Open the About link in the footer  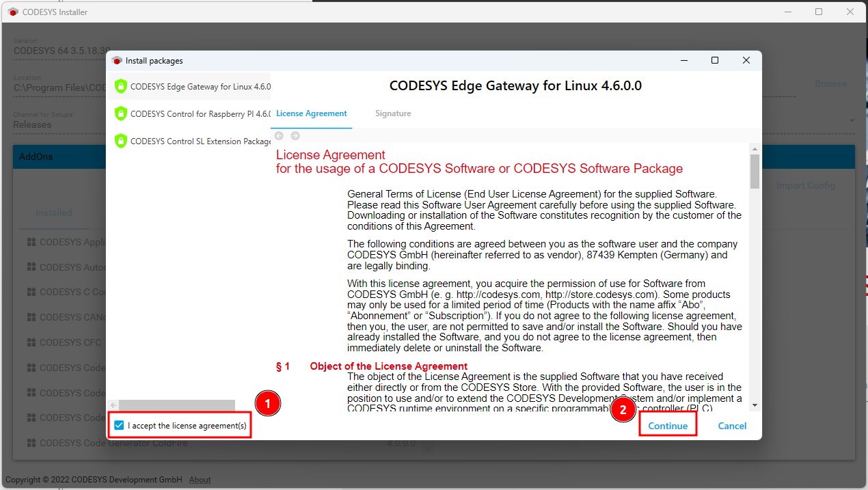click(x=200, y=480)
